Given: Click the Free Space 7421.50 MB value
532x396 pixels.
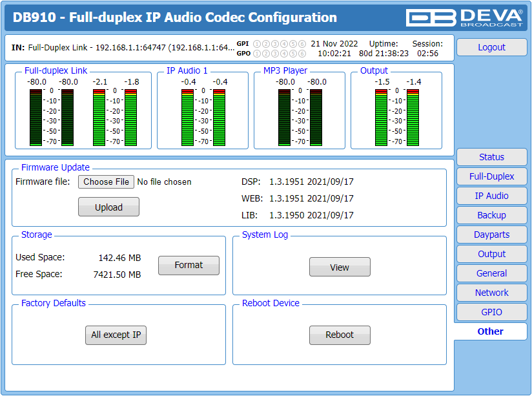Looking at the screenshot, I should 117,275.
